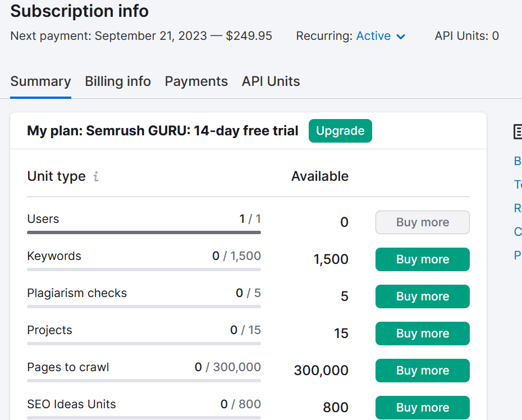Click the '1 / 1' Users usage value
This screenshot has height=420, width=522.
pyautogui.click(x=250, y=219)
